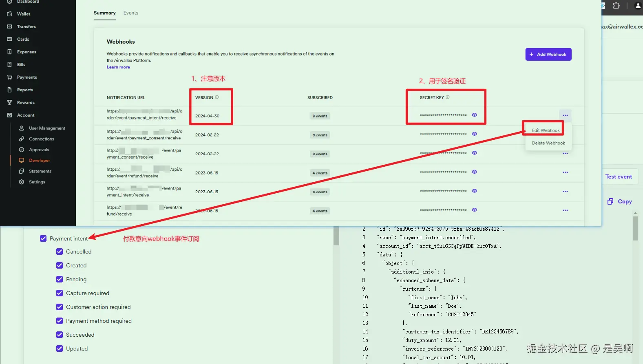Click the payment_intent.cancelled name line

427,238
